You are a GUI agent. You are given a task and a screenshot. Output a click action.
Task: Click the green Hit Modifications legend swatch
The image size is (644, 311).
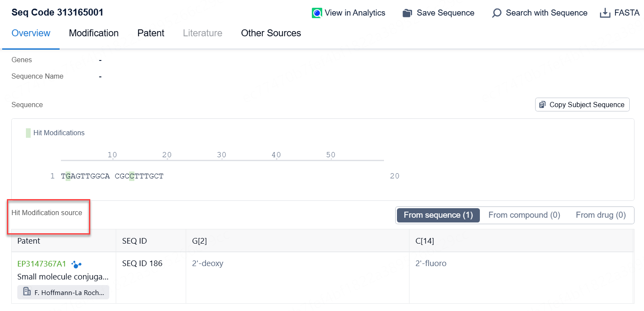point(28,133)
